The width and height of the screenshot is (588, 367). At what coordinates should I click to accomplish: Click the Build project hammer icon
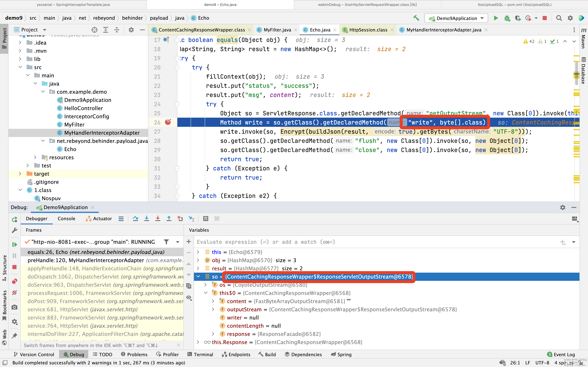[416, 18]
